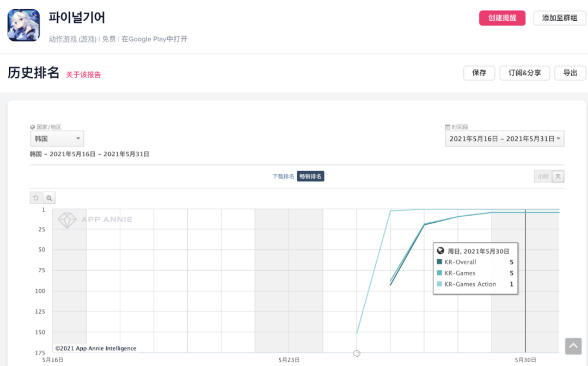Click the globe icon beside 国家/地区

pos(33,127)
